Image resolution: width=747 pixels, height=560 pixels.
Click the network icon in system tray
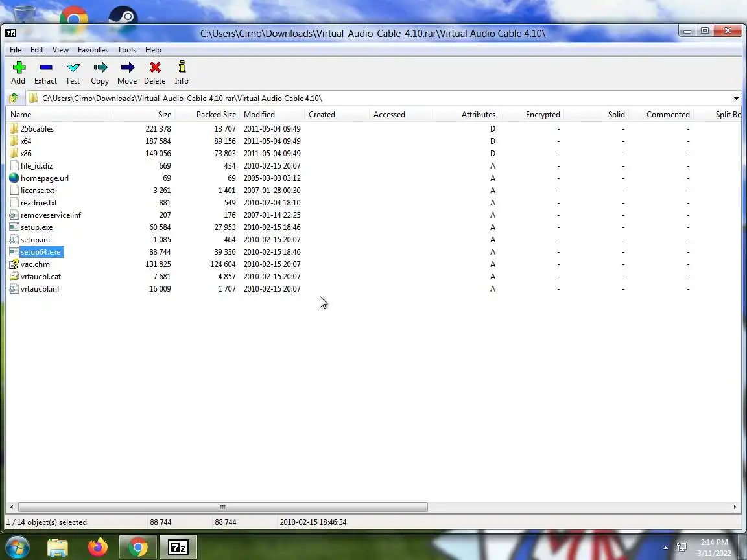click(682, 547)
